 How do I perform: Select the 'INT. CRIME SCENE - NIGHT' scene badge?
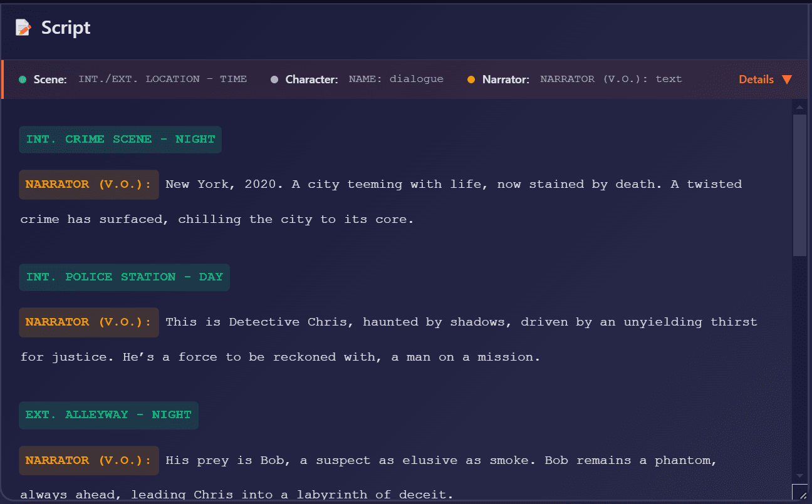click(x=120, y=139)
